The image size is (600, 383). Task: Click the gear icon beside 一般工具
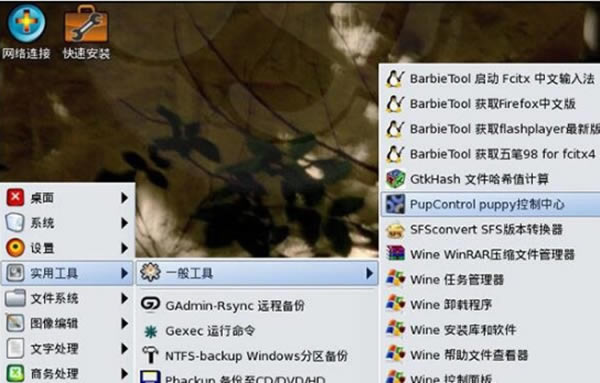pos(150,272)
